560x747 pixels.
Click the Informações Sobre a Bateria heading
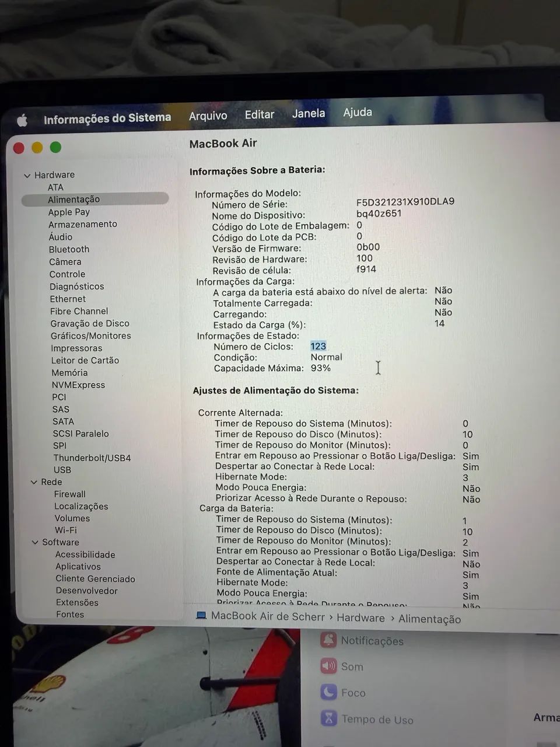[x=257, y=170]
